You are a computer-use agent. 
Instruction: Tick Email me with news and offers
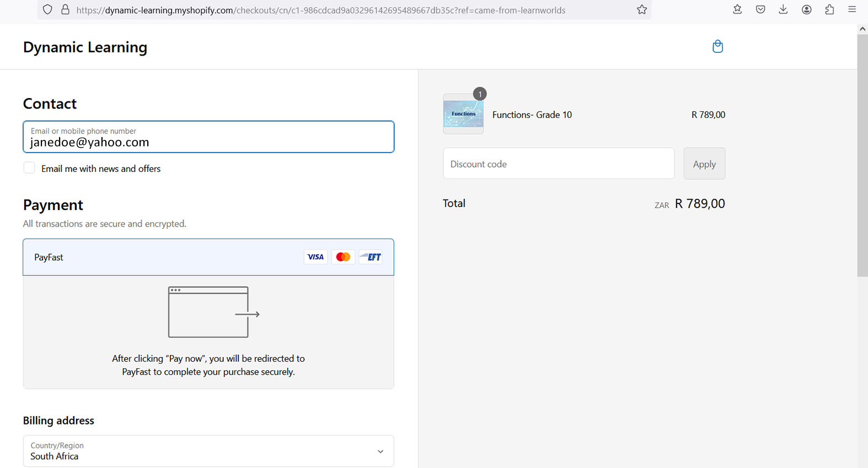click(29, 168)
